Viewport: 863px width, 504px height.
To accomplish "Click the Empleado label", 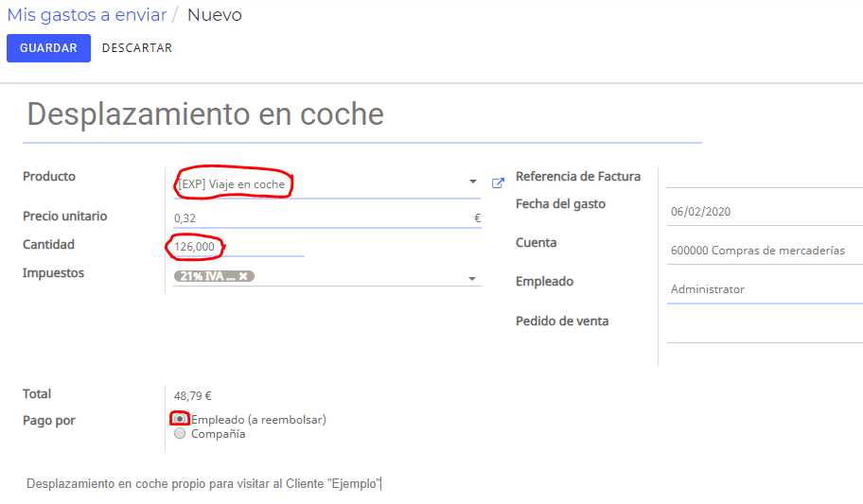I will pos(544,282).
